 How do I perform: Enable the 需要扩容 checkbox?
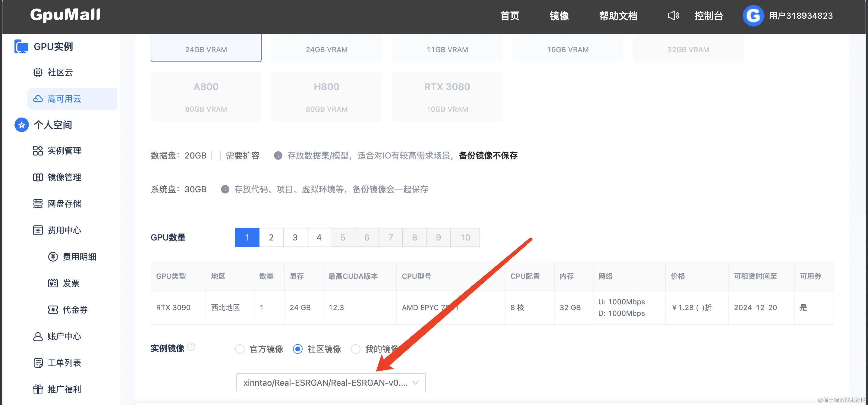click(216, 156)
